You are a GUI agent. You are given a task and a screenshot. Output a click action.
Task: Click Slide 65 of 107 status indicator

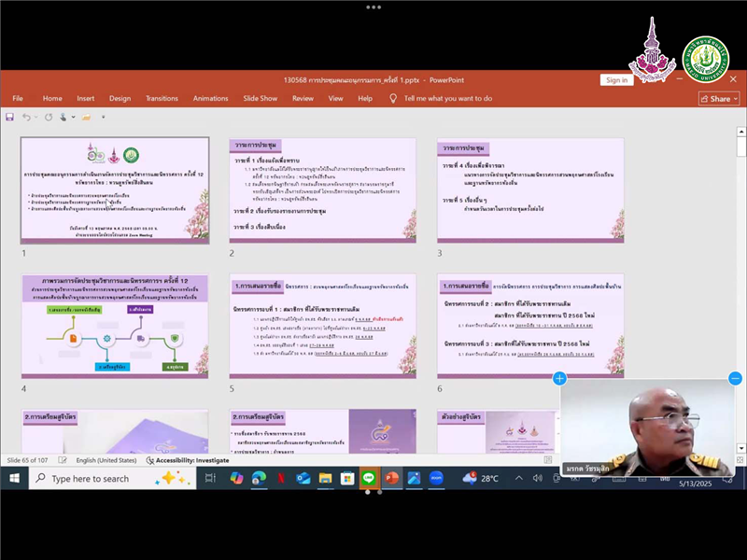coord(28,460)
